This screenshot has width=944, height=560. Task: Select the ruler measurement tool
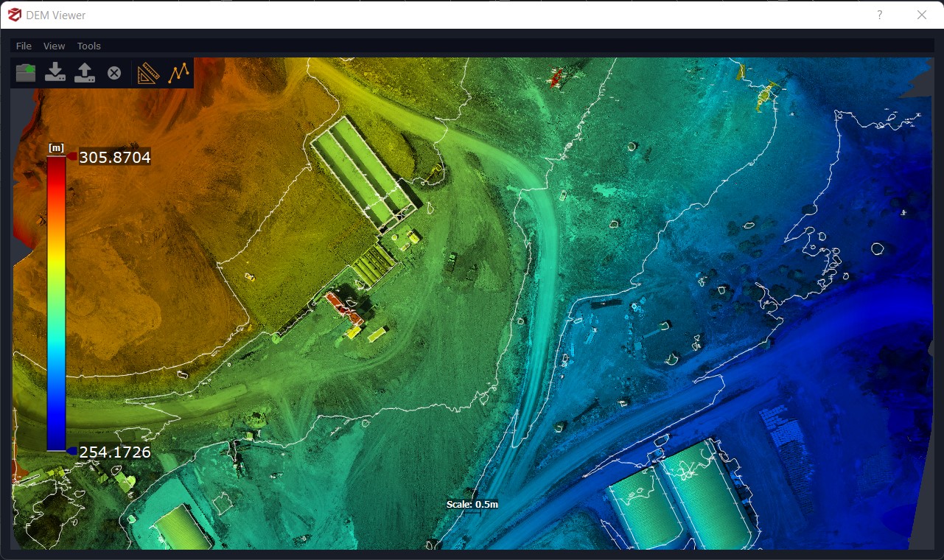pyautogui.click(x=149, y=73)
